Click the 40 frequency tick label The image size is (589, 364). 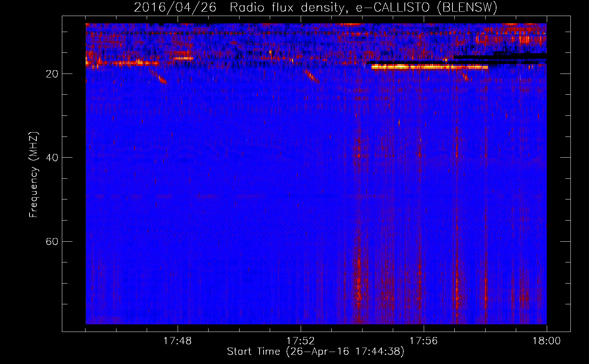coord(52,158)
